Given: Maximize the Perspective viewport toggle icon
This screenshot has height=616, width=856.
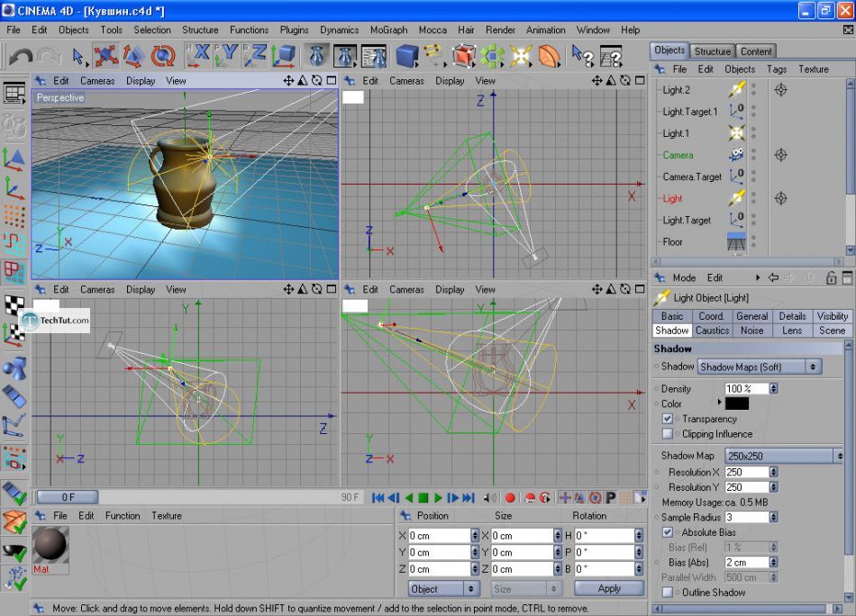Looking at the screenshot, I should pyautogui.click(x=332, y=81).
